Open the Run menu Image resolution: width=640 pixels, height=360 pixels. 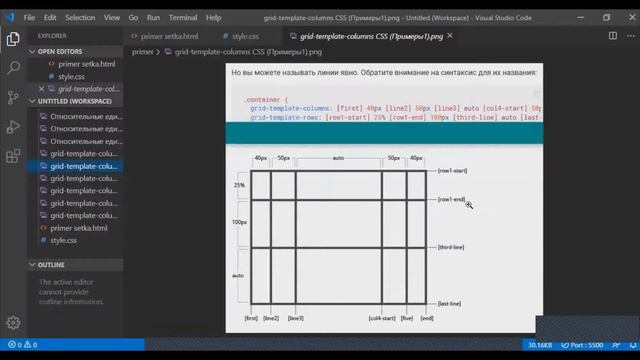pyautogui.click(x=153, y=18)
